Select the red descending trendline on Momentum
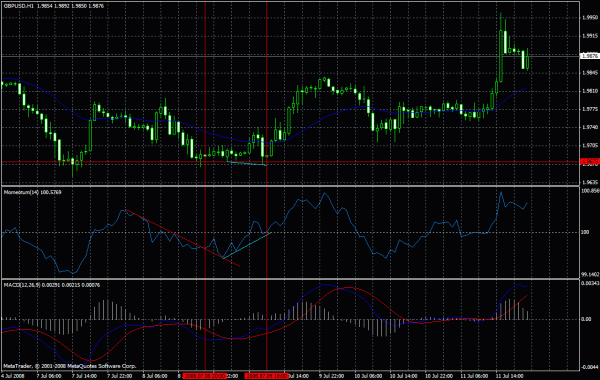The image size is (600, 380). pyautogui.click(x=183, y=238)
